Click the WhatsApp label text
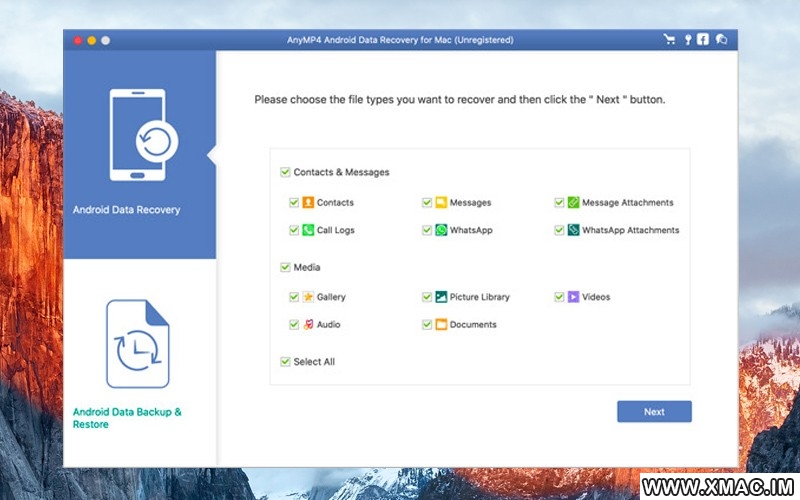Screen dimensions: 800x500 click(x=471, y=230)
